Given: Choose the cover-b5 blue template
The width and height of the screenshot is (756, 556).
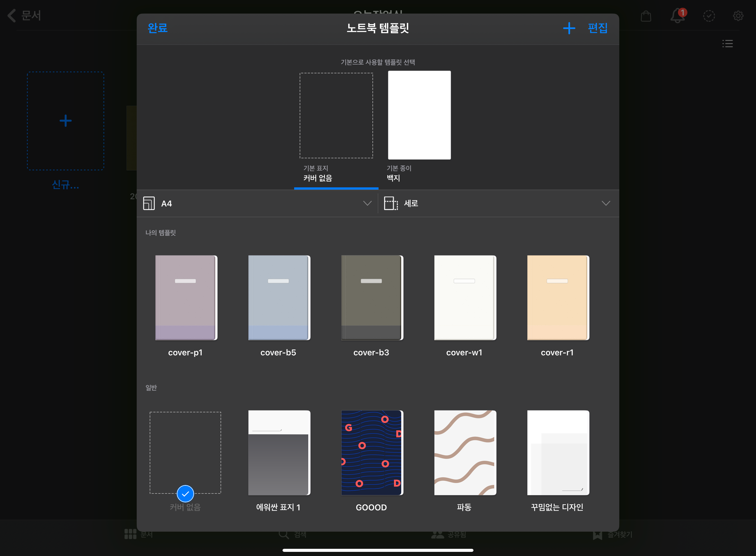Looking at the screenshot, I should 279,298.
